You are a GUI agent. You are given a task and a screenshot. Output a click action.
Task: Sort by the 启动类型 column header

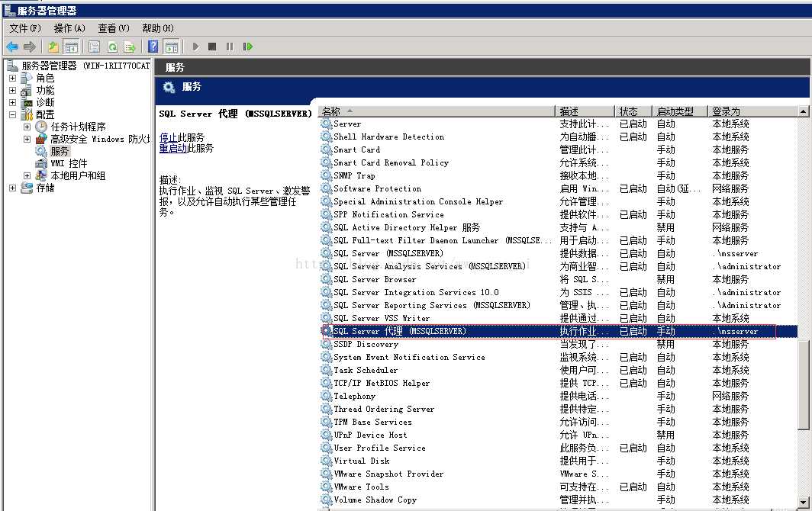click(x=679, y=111)
